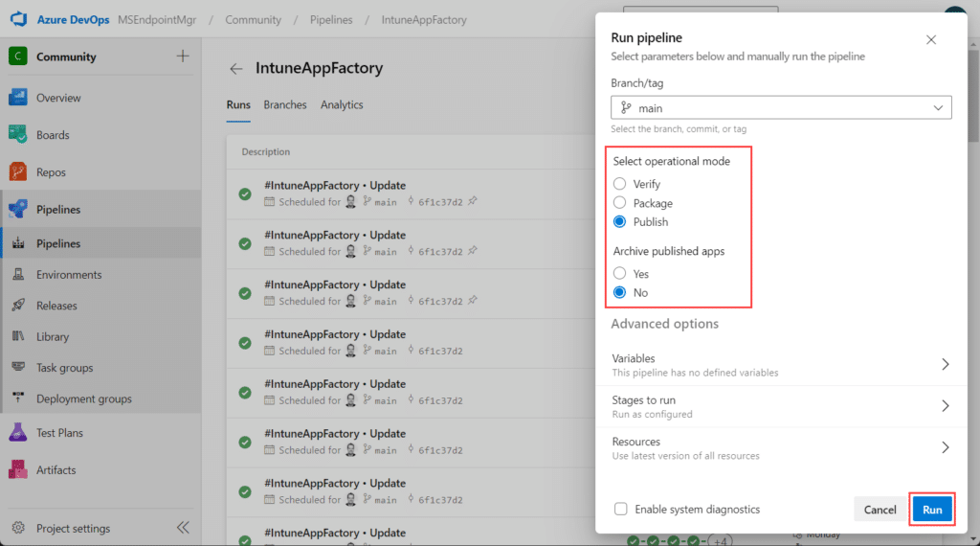
Task: Open the Branch/tag main dropdown
Action: [781, 107]
